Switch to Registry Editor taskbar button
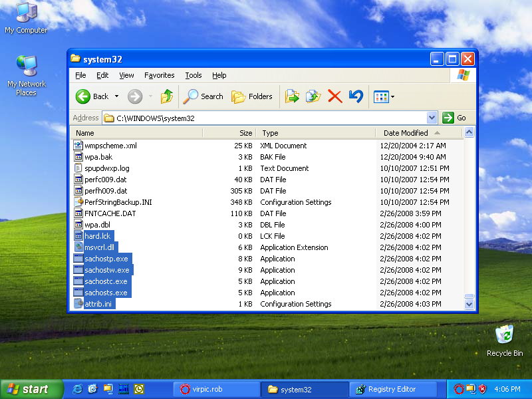Image resolution: width=532 pixels, height=399 pixels. 393,389
